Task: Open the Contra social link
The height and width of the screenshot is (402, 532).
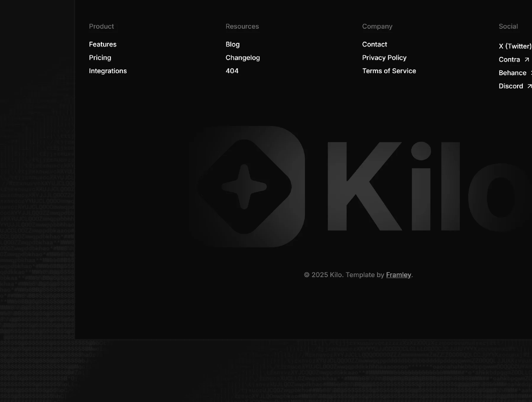Action: (509, 59)
